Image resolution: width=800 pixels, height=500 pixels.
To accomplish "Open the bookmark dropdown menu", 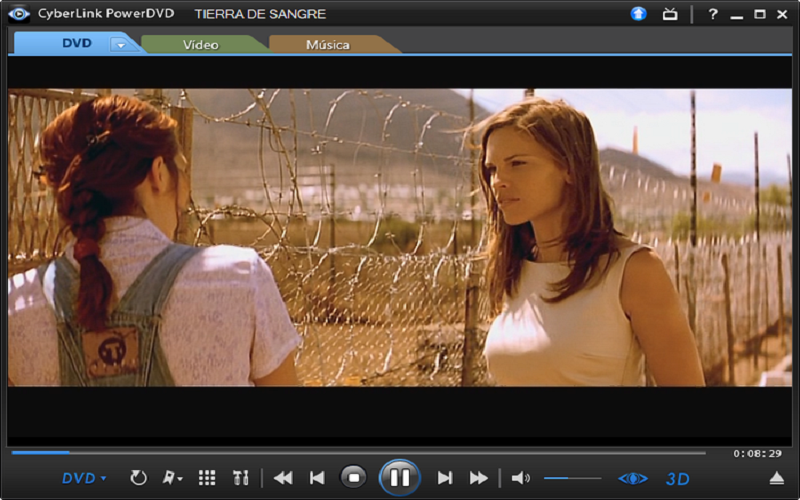I will tap(172, 478).
